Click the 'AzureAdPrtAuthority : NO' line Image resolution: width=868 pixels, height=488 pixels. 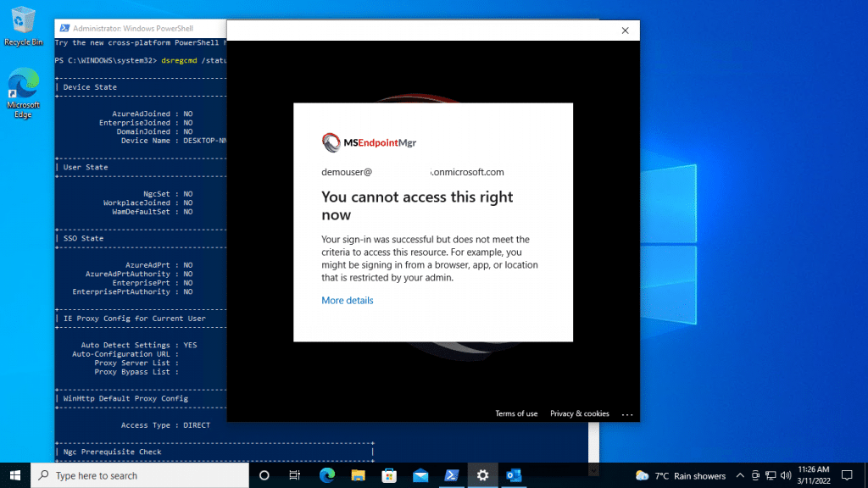click(x=139, y=274)
